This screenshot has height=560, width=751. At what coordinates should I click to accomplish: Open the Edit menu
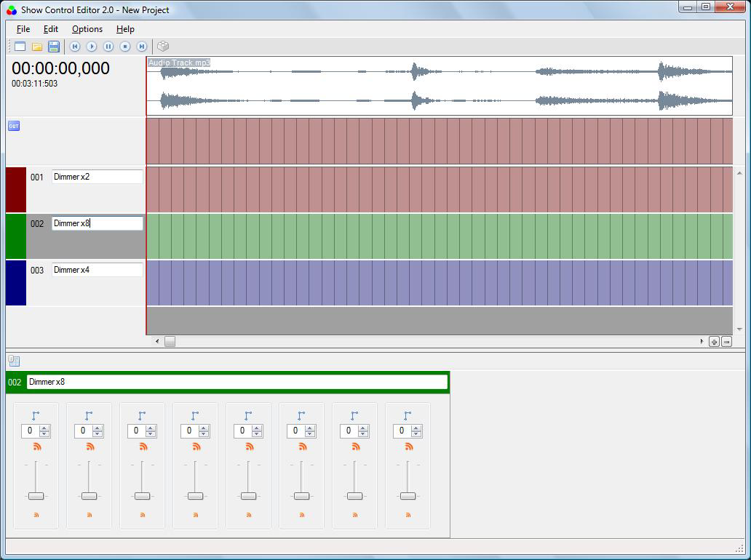click(51, 29)
